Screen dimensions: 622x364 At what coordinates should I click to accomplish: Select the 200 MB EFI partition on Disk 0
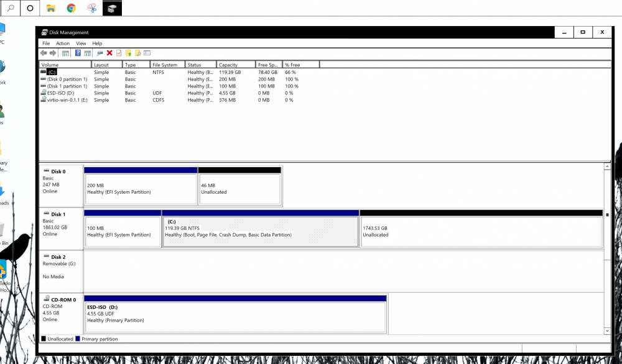[x=141, y=186]
